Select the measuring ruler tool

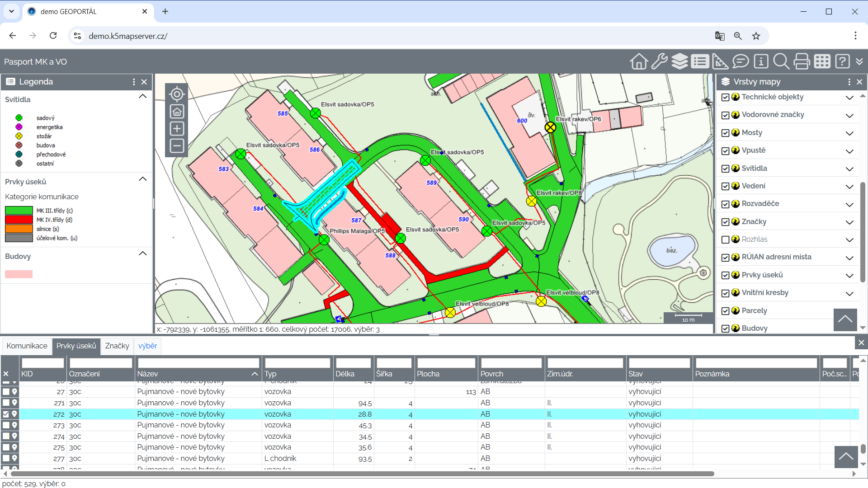point(720,61)
